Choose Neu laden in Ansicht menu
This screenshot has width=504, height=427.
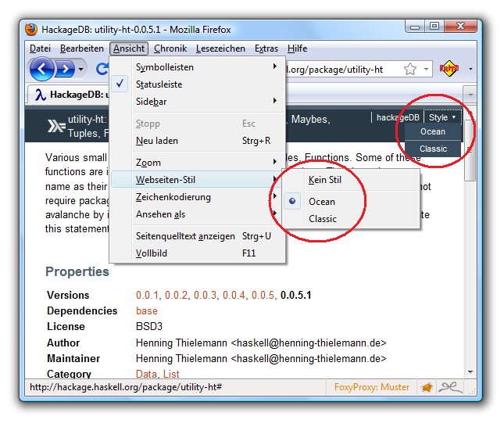pyautogui.click(x=198, y=141)
